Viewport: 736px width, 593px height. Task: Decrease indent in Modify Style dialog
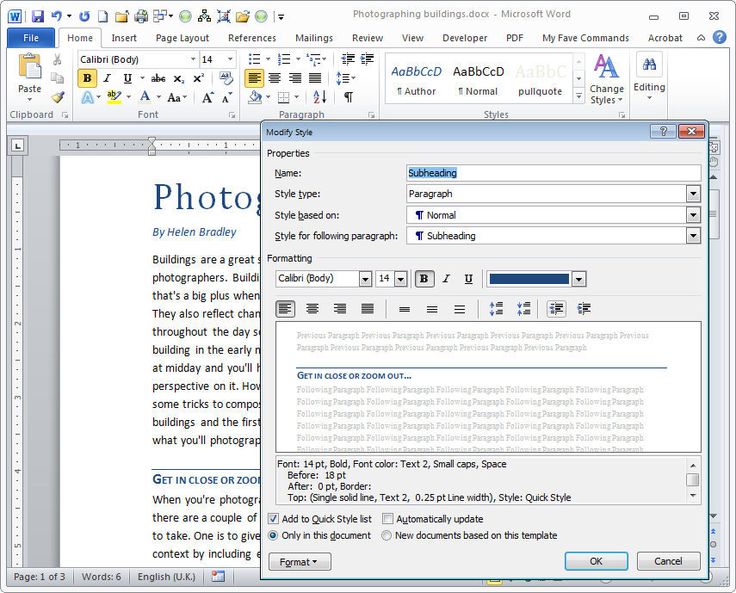coord(556,308)
